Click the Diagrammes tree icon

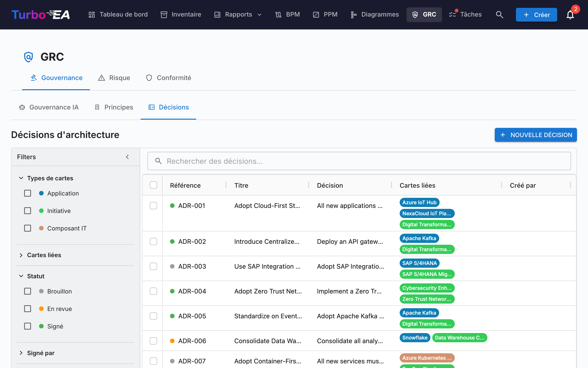[x=353, y=14]
